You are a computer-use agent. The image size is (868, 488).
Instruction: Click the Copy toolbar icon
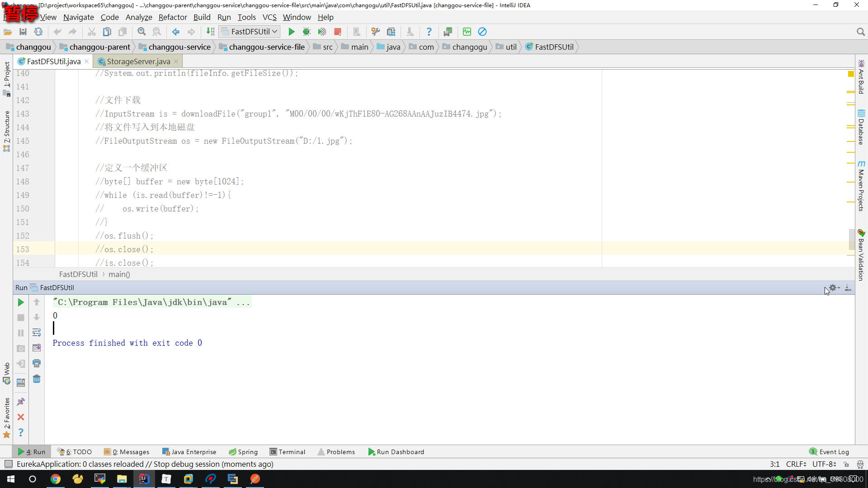click(x=107, y=32)
